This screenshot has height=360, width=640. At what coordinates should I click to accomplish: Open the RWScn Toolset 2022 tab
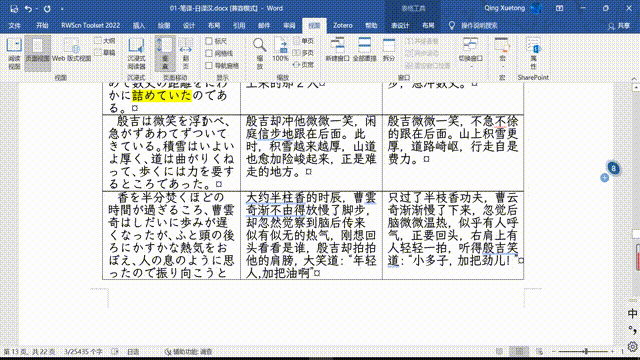[91, 25]
